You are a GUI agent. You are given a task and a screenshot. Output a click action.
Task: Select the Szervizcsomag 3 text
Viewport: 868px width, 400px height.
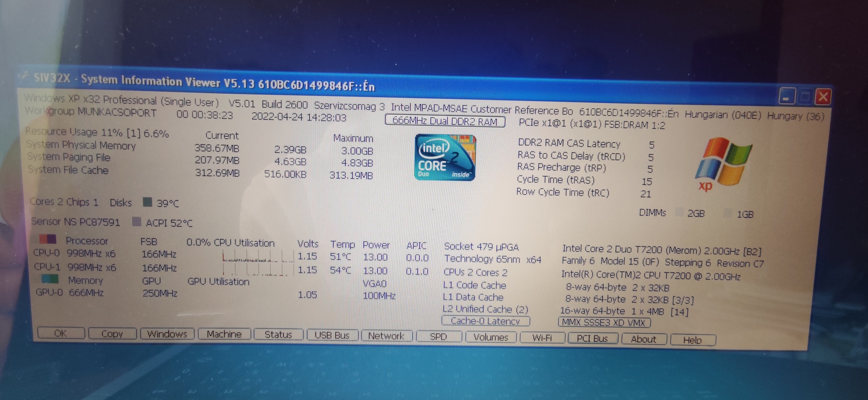point(349,106)
